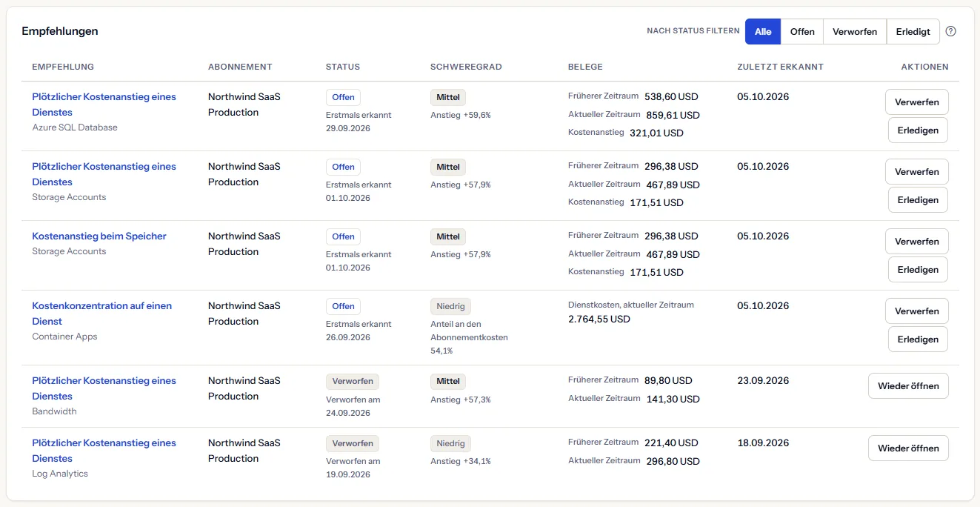Show only Erledigt recommendations
The height and width of the screenshot is (507, 980).
click(x=913, y=32)
